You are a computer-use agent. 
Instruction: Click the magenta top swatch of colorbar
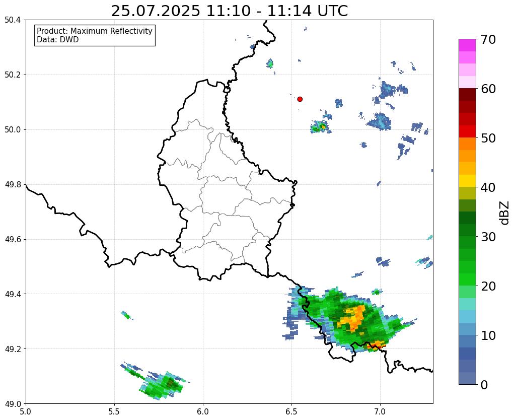(467, 45)
